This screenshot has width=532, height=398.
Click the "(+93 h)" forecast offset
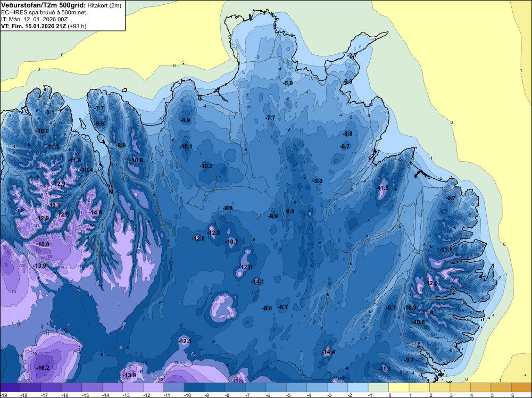click(77, 26)
